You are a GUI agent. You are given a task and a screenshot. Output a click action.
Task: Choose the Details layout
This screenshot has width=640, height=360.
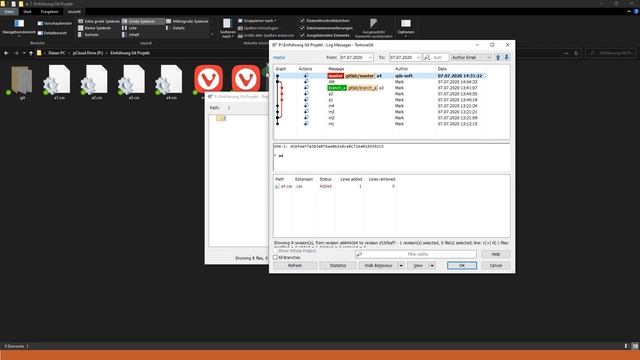(x=176, y=28)
